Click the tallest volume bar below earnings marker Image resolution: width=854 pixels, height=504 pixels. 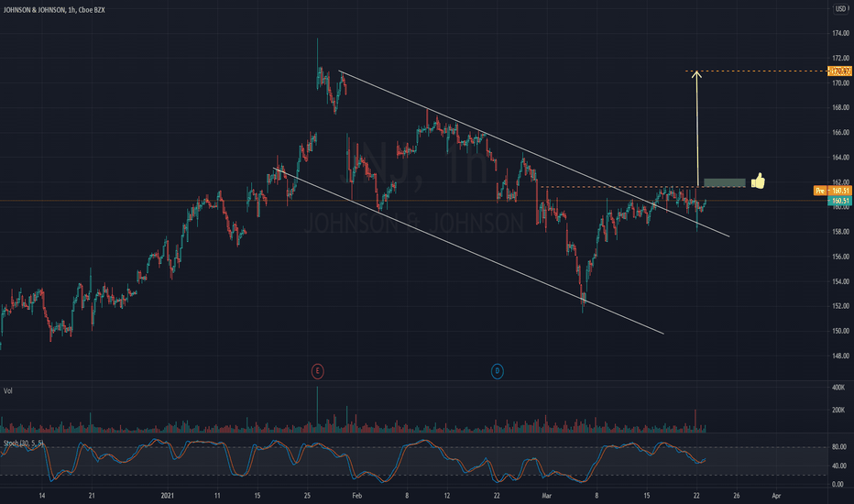[317, 410]
